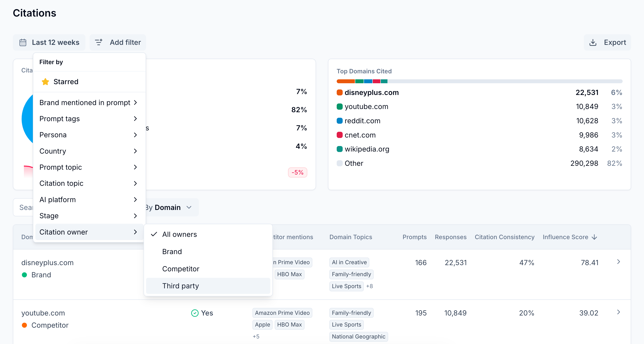Click the yellow star Starred icon
The height and width of the screenshot is (344, 644).
click(x=45, y=82)
